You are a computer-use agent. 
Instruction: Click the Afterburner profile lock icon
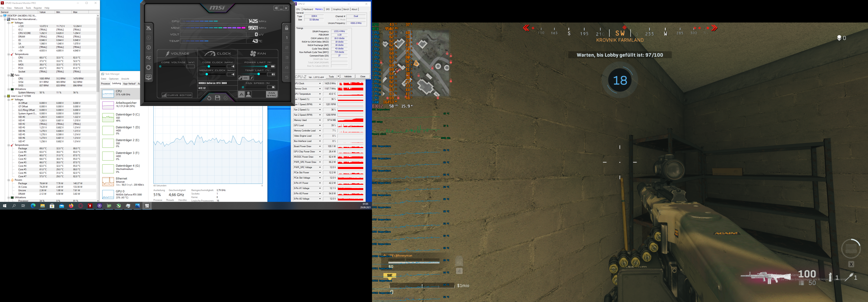click(x=287, y=28)
